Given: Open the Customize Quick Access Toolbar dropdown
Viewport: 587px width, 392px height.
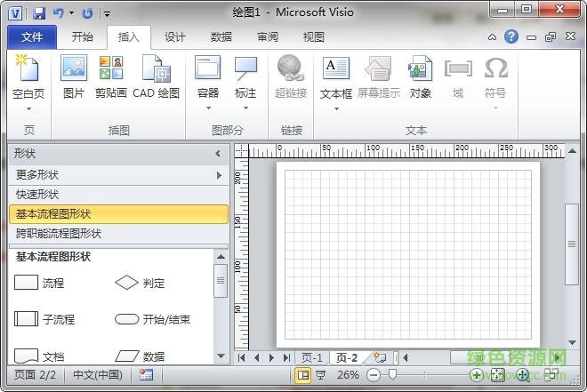Looking at the screenshot, I should coord(107,14).
